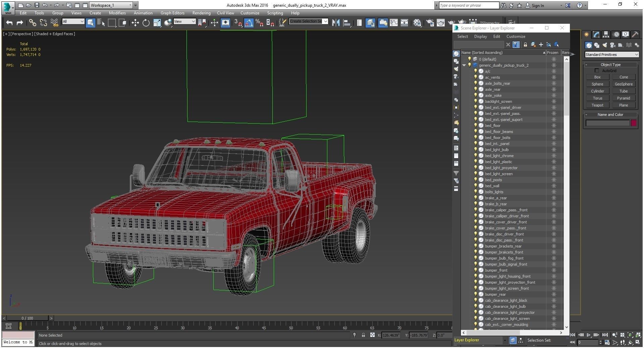The height and width of the screenshot is (348, 644).
Task: Open Select by Name dialog
Action: pyautogui.click(x=101, y=23)
